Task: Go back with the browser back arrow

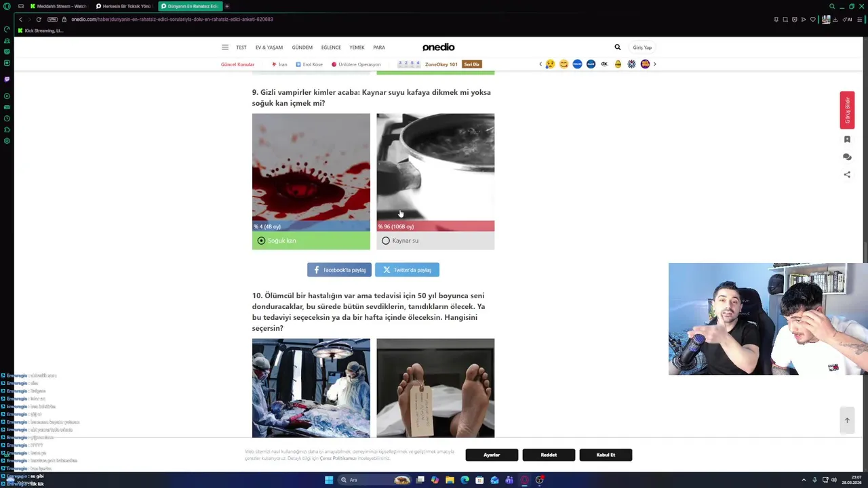Action: (x=20, y=19)
